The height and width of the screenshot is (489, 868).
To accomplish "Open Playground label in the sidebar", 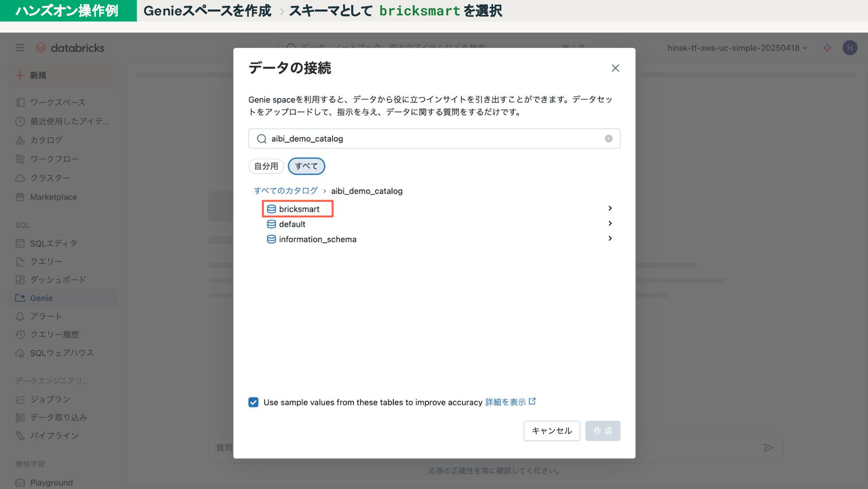I will [51, 483].
